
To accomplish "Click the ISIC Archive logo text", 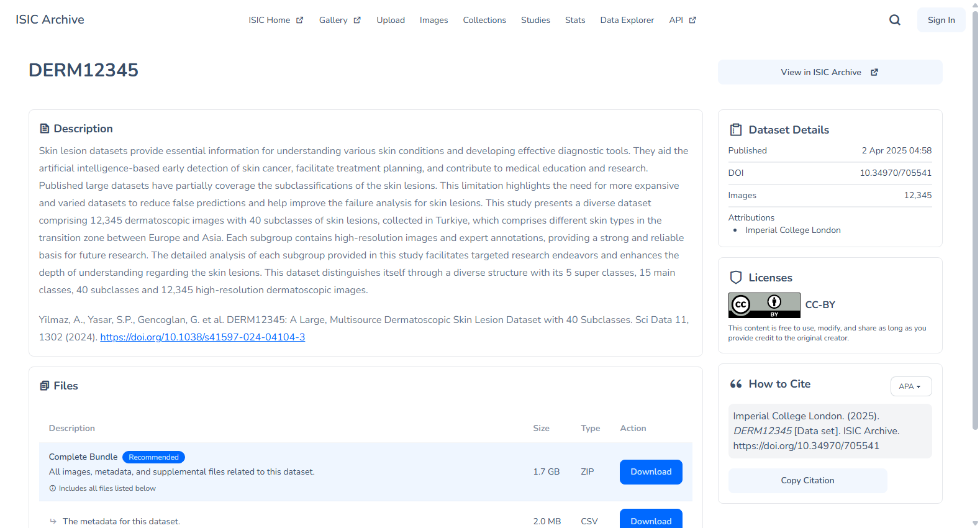I will pyautogui.click(x=50, y=19).
